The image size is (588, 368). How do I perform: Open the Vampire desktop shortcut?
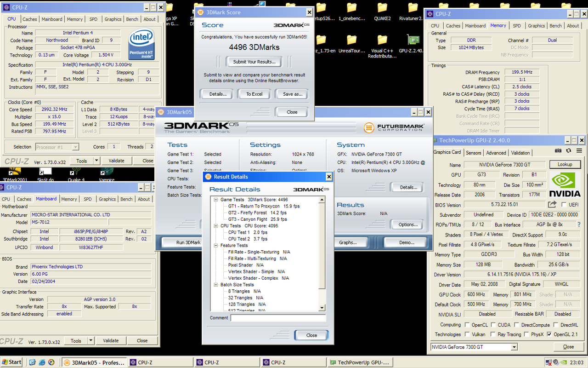tap(106, 175)
